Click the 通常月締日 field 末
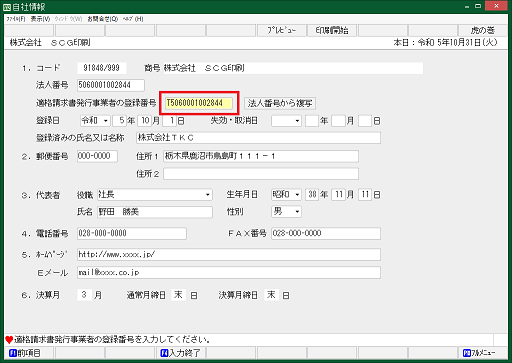Image resolution: width=512 pixels, height=363 pixels. (x=178, y=295)
